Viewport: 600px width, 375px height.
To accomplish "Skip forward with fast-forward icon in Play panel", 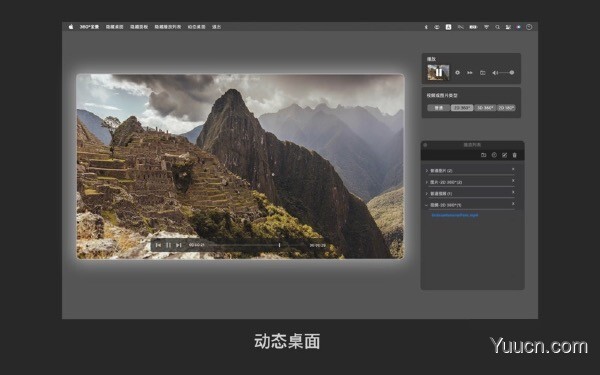I will [470, 73].
